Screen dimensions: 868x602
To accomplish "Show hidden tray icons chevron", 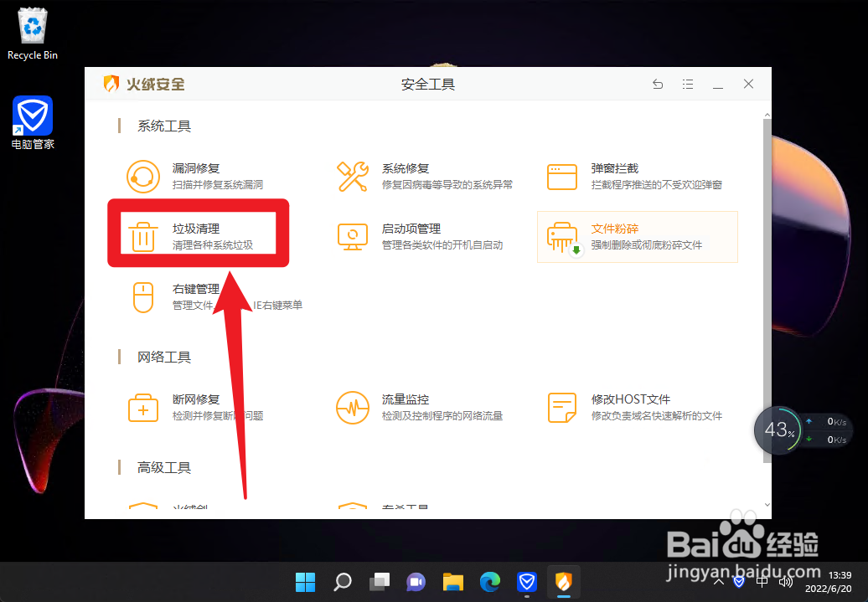I will [719, 582].
